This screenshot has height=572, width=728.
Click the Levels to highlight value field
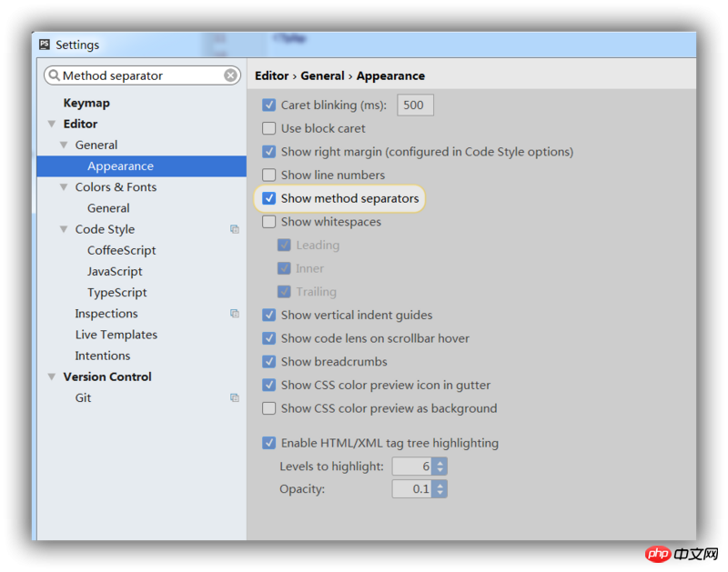[x=412, y=467]
